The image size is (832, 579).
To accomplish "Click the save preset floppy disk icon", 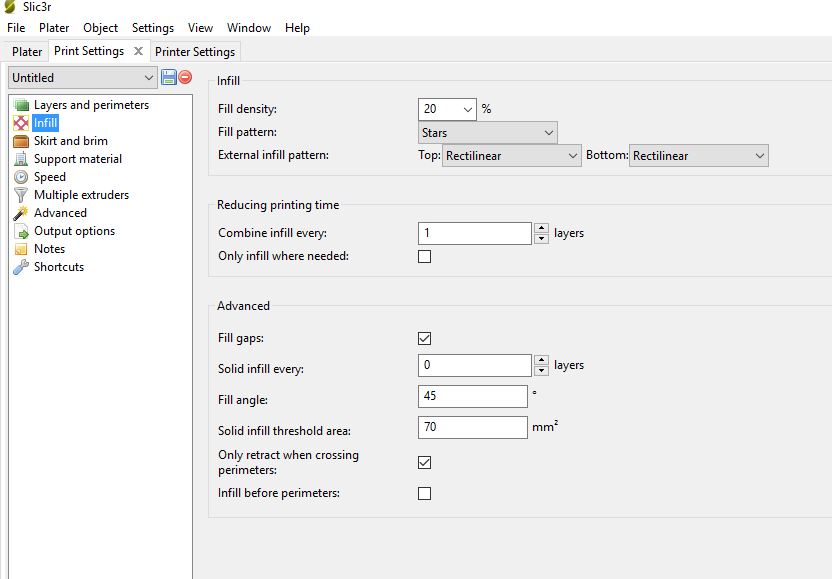I will pos(169,77).
